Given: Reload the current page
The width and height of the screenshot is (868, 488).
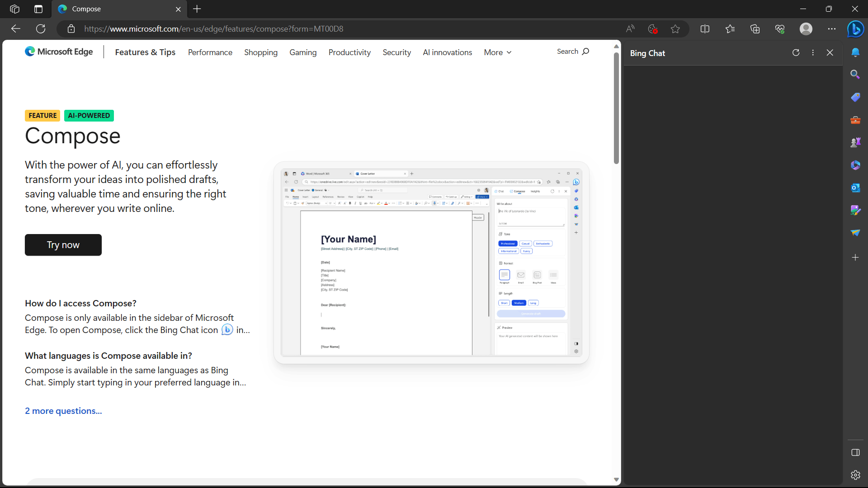Looking at the screenshot, I should [x=41, y=29].
